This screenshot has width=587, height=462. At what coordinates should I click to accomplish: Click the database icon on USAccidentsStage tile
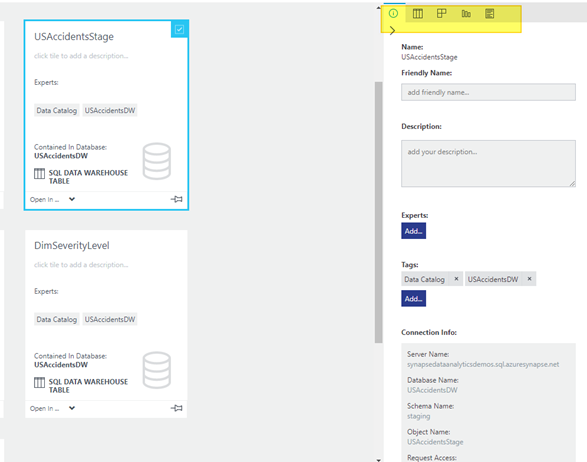click(157, 161)
